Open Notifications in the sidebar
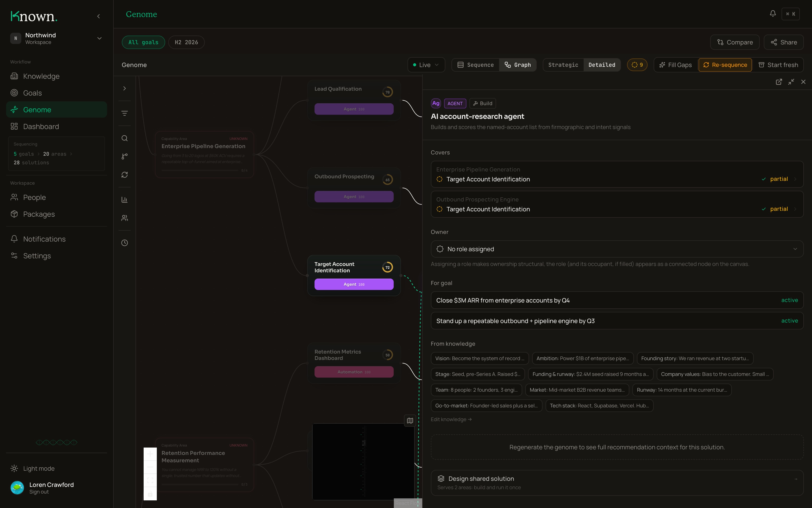 (56, 239)
